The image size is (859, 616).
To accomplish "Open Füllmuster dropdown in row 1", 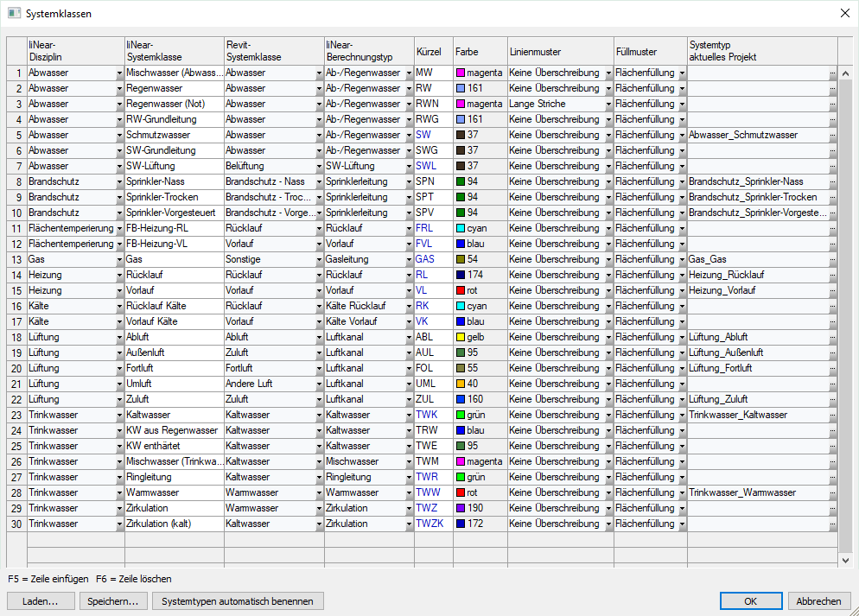I will (x=682, y=73).
